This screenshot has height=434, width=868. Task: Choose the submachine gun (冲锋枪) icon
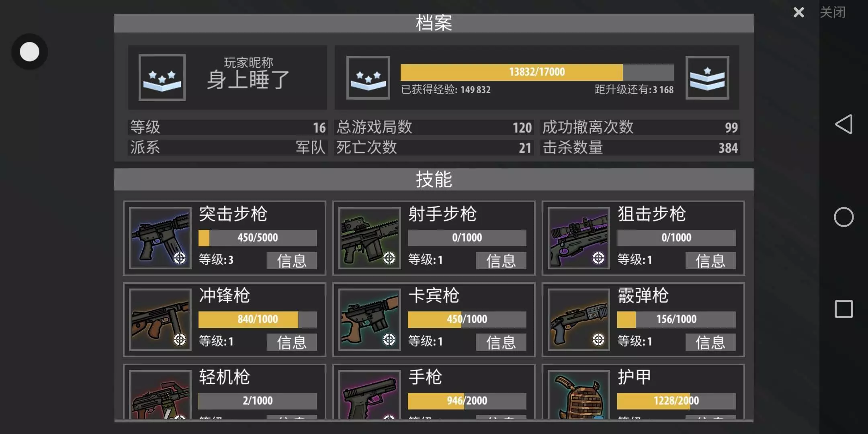pyautogui.click(x=160, y=319)
